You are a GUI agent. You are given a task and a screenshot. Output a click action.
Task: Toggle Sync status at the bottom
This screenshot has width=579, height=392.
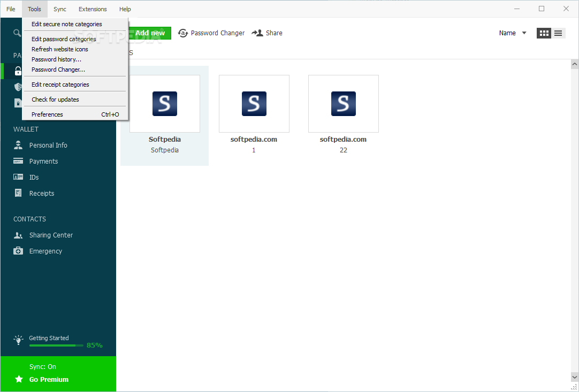42,366
